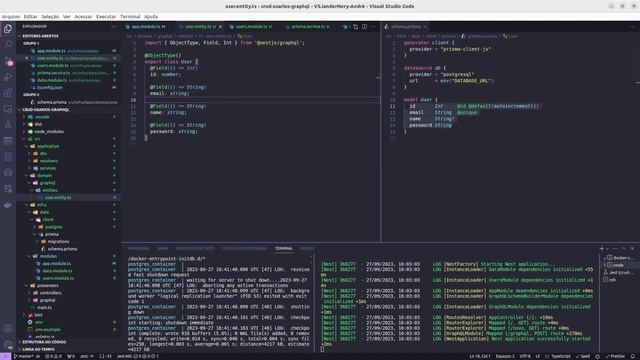Collapse the CRUD-USARIOS-GRAPHQL project section
The width and height of the screenshot is (640, 360).
(45, 109)
